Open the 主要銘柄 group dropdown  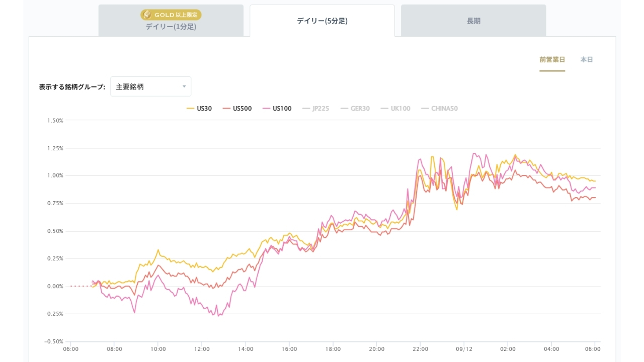click(151, 86)
